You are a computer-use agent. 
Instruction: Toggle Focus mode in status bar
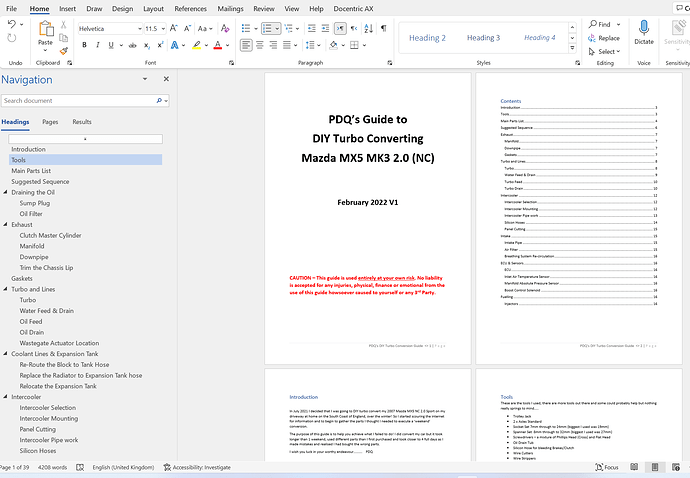(x=607, y=467)
